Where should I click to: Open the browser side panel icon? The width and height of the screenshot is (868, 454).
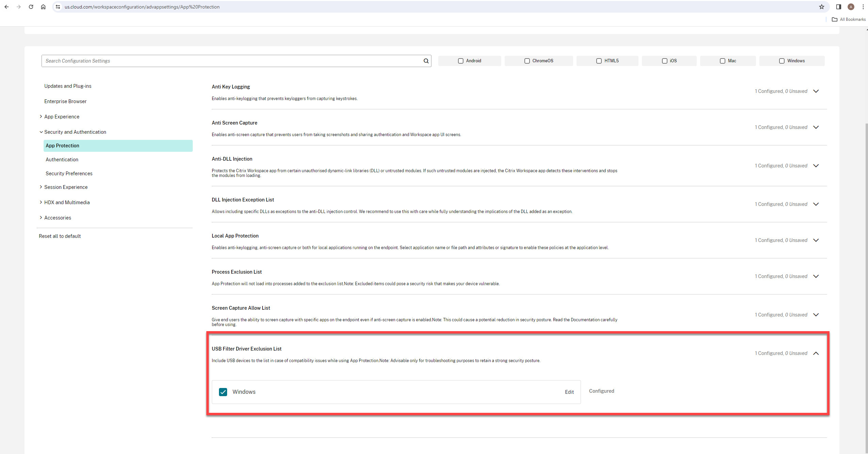pyautogui.click(x=838, y=7)
